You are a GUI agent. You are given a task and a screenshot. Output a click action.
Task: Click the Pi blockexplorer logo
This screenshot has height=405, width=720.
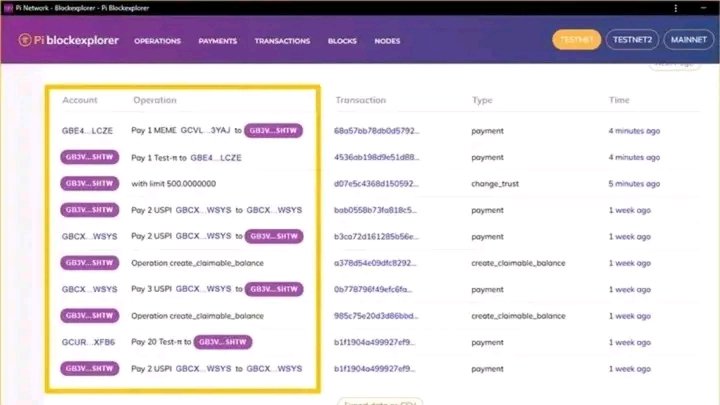[68, 40]
